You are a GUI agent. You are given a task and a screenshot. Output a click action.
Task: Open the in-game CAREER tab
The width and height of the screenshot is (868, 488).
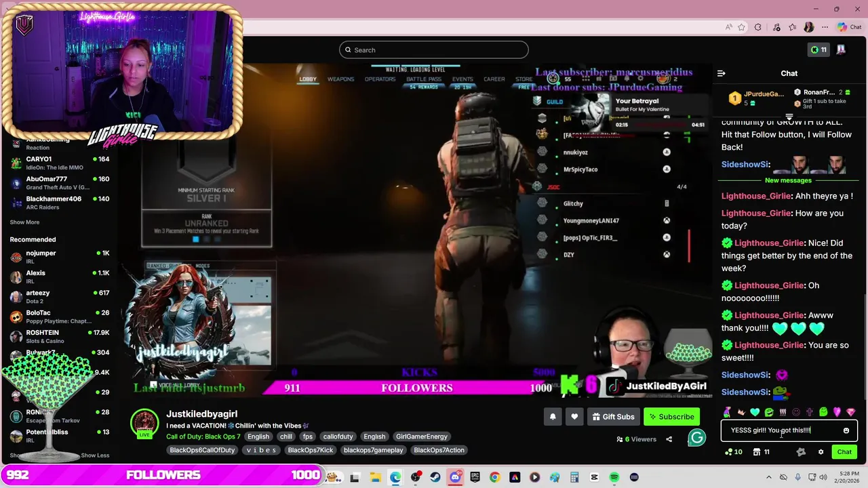[x=494, y=79]
